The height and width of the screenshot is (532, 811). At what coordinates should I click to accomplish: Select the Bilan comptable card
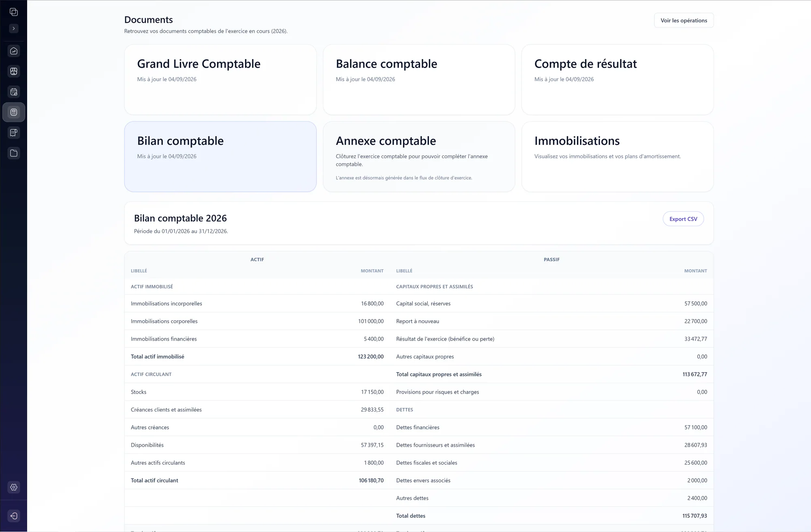coord(220,157)
